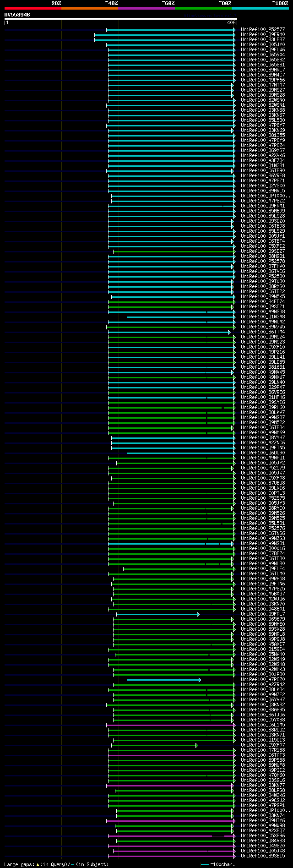293x868 pixels.
Task: Click the purple ~60% legend segment
Action: pyautogui.click(x=146, y=8)
